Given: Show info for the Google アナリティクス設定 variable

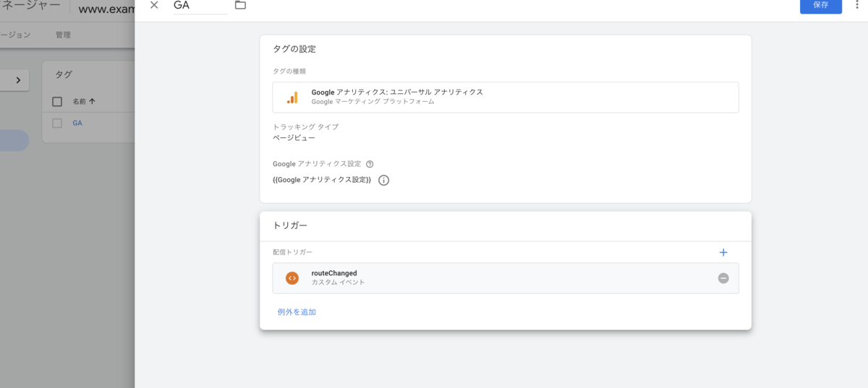Looking at the screenshot, I should [x=384, y=180].
